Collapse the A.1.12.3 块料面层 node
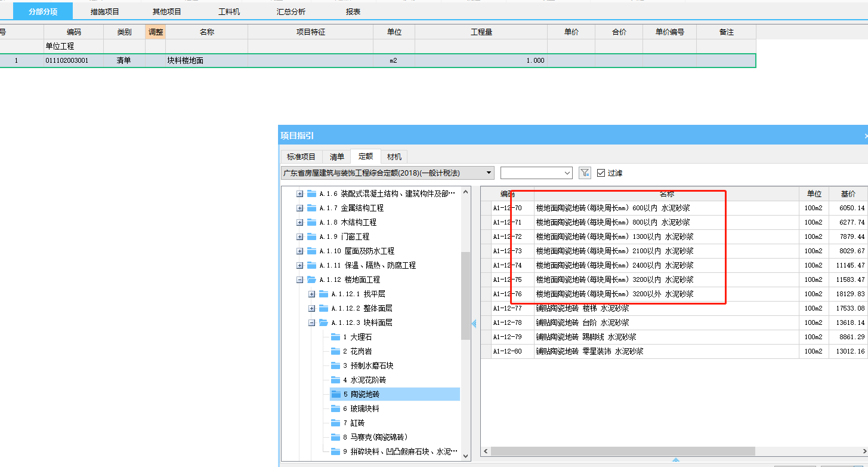This screenshot has height=467, width=868. [312, 322]
